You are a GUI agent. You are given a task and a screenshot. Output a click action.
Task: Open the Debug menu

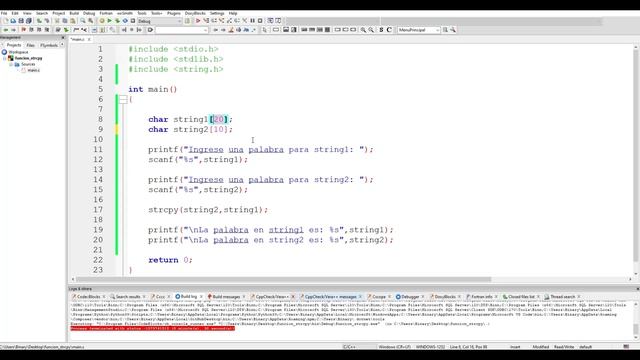pyautogui.click(x=89, y=13)
